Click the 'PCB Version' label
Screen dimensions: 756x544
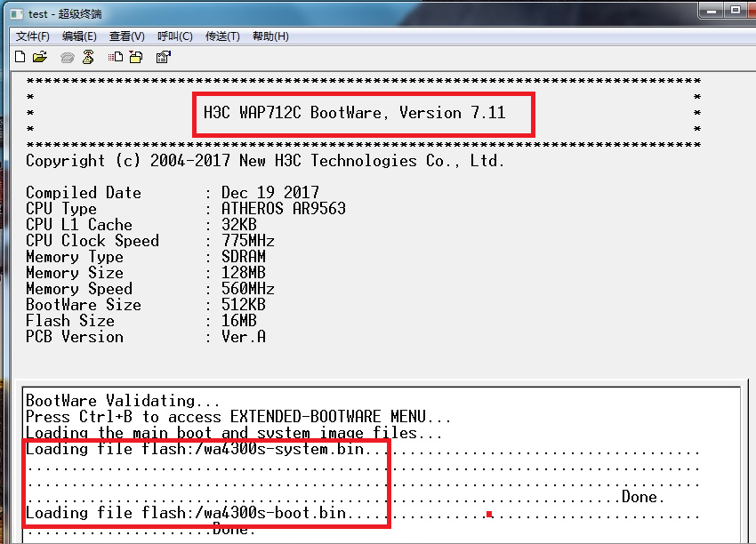pyautogui.click(x=75, y=336)
